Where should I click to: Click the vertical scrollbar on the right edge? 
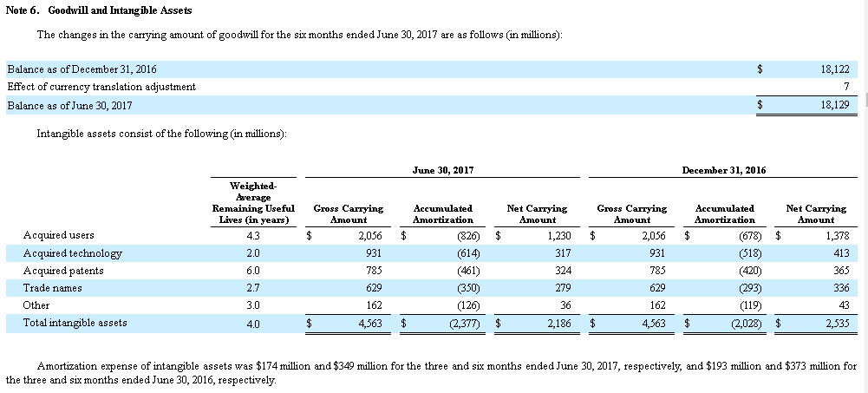coord(865,196)
